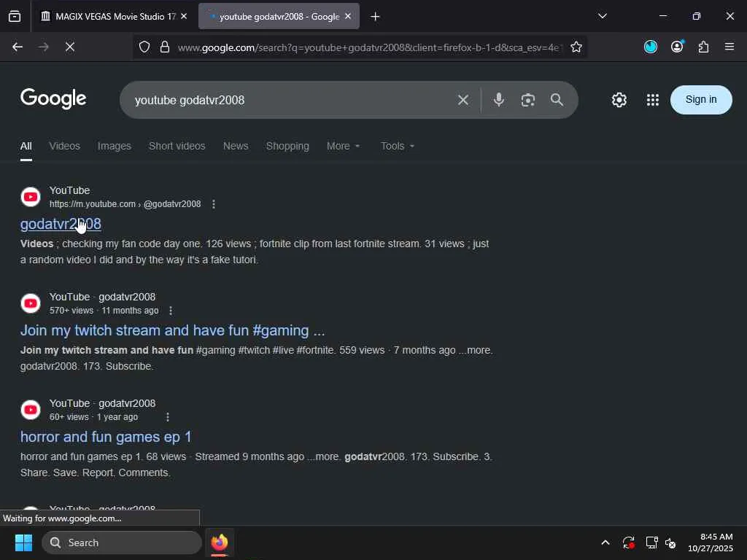Image resolution: width=747 pixels, height=560 pixels.
Task: Open a new browser tab
Action: coord(376,17)
